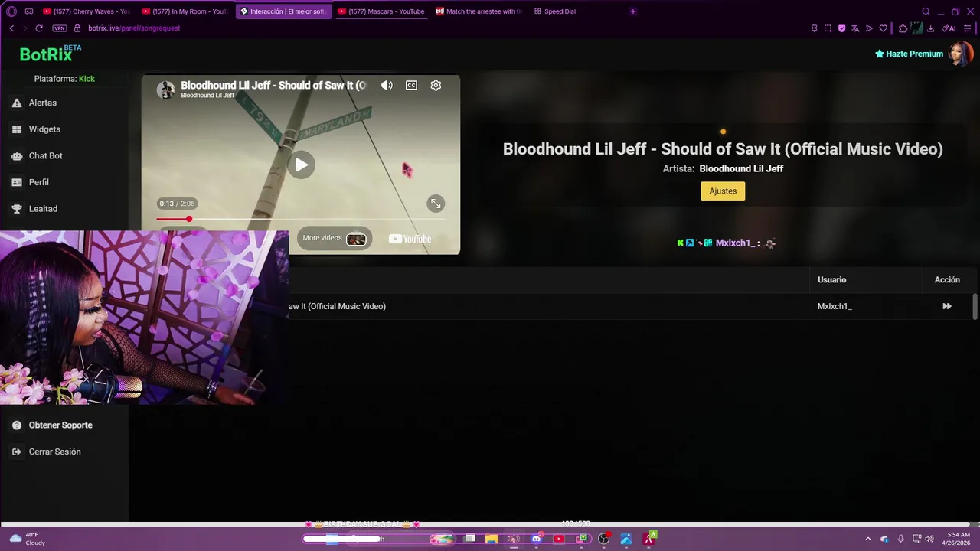This screenshot has height=551, width=980.
Task: Open the user profile avatar menu
Action: click(x=959, y=54)
